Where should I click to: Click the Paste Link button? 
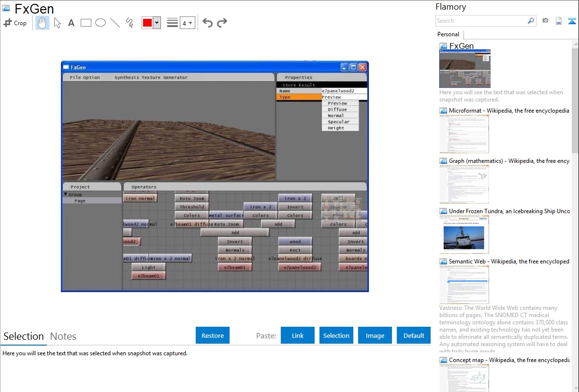[x=298, y=335]
